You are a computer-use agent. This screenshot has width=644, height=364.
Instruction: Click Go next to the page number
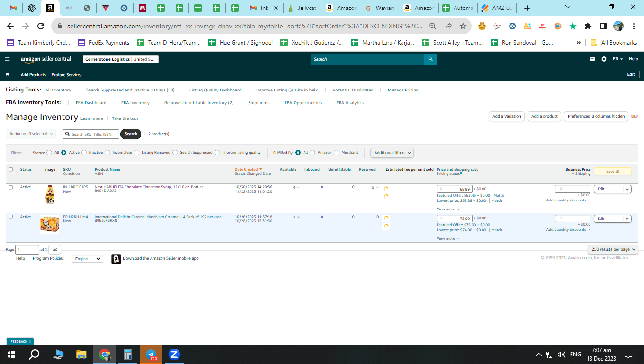coord(55,249)
